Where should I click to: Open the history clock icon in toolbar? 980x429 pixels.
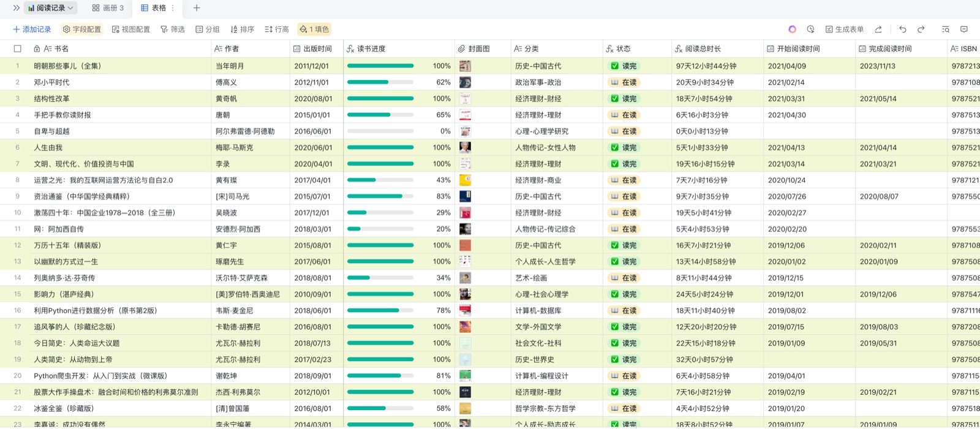(x=810, y=29)
